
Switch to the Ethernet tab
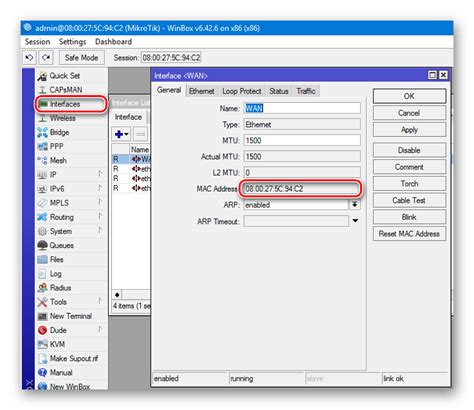[x=201, y=91]
